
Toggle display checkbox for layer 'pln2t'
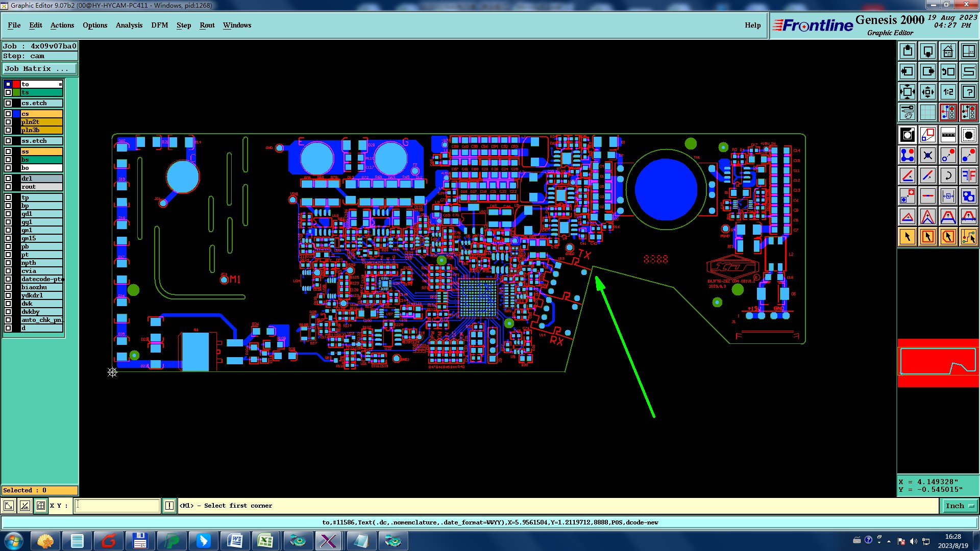pyautogui.click(x=8, y=122)
